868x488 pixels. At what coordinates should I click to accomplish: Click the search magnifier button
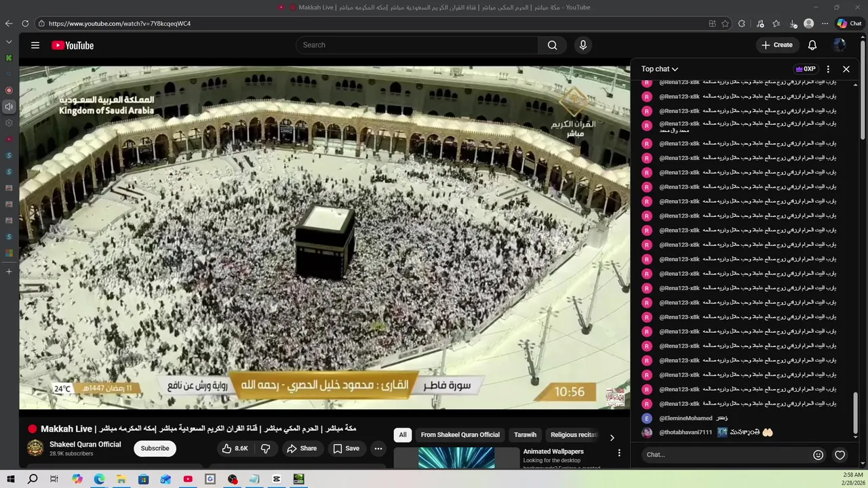click(552, 45)
